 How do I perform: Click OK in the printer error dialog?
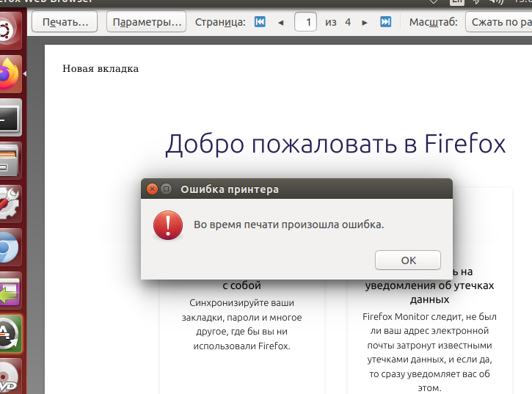(408, 260)
